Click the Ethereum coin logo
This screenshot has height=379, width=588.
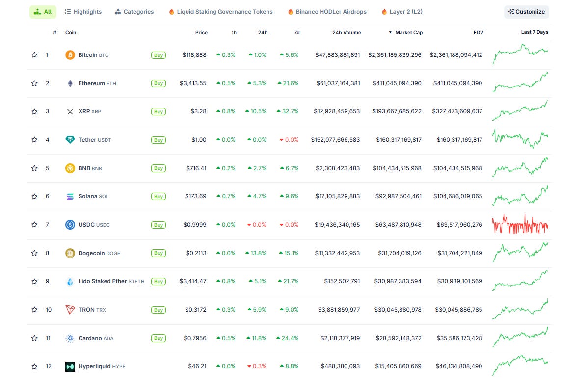(x=70, y=83)
